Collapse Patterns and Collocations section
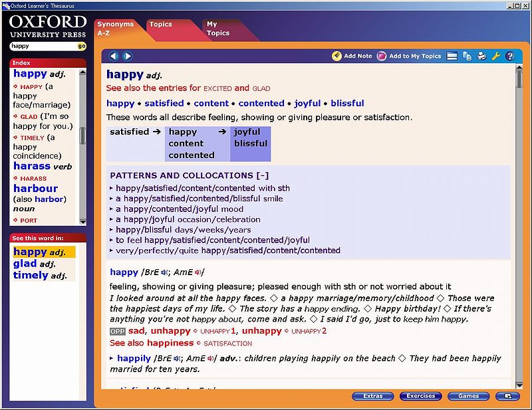This screenshot has height=410, width=532. 263,175
